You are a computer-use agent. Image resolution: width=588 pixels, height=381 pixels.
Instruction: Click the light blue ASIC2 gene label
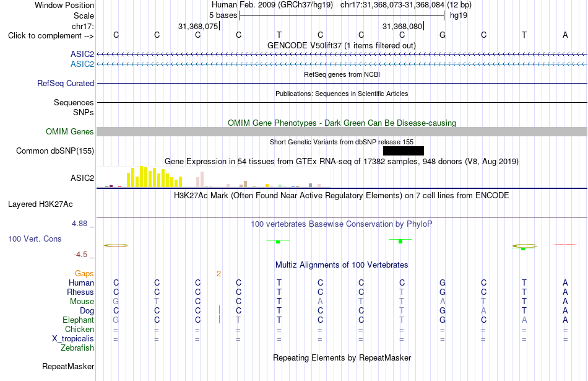(x=82, y=64)
